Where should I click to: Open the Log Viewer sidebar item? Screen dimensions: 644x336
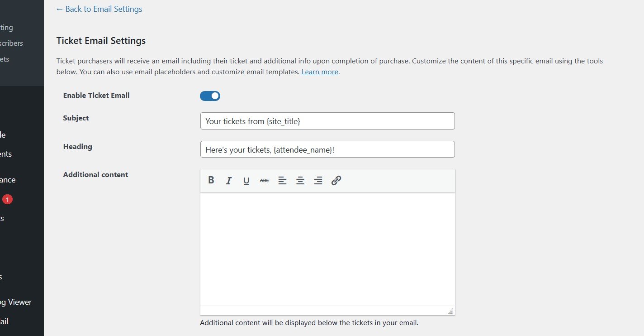[16, 302]
